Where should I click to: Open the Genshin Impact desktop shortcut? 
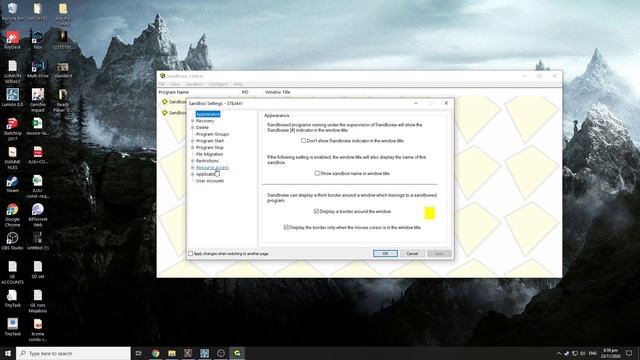click(x=38, y=100)
